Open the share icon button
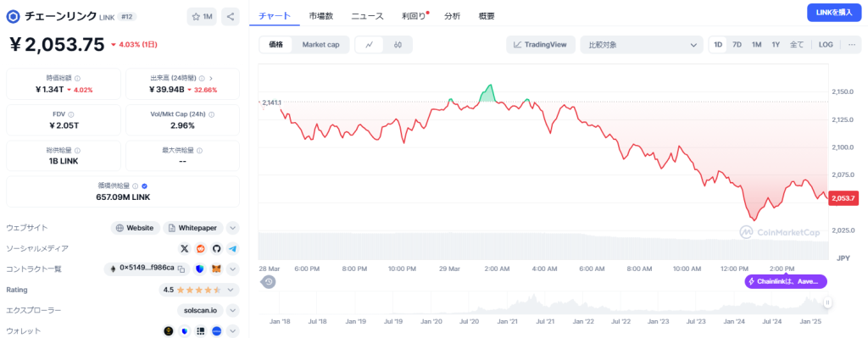868x338 pixels. click(x=231, y=17)
